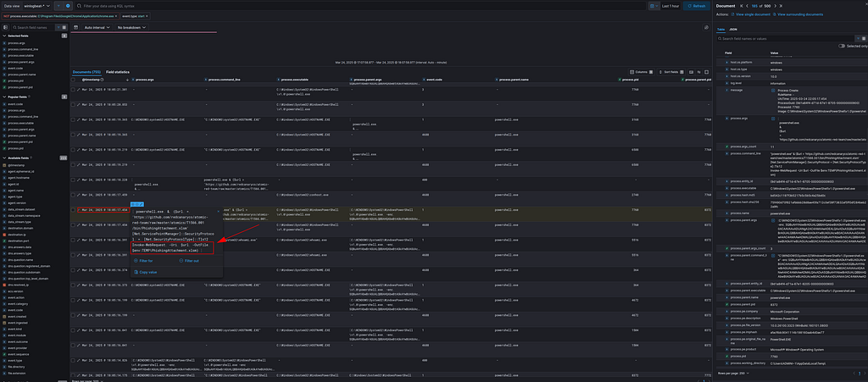Click the histogram chart options icon

coord(75,27)
